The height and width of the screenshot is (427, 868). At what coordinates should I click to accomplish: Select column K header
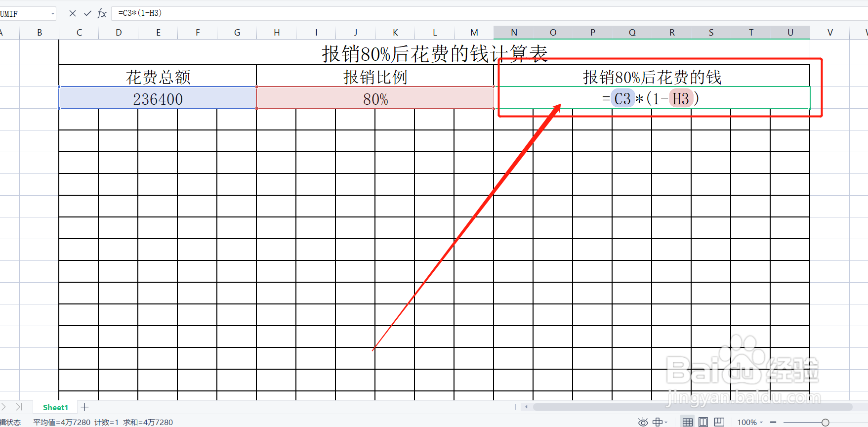[x=395, y=33]
